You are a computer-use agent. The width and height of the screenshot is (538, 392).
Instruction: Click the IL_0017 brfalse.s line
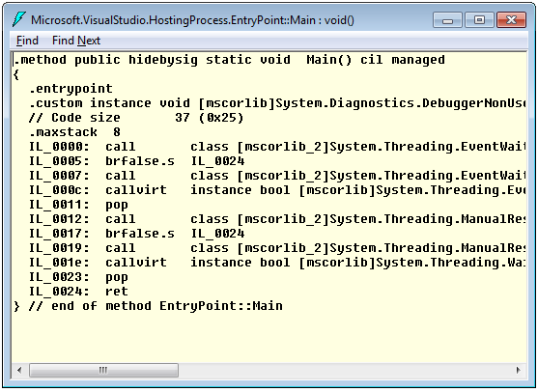pos(137,234)
